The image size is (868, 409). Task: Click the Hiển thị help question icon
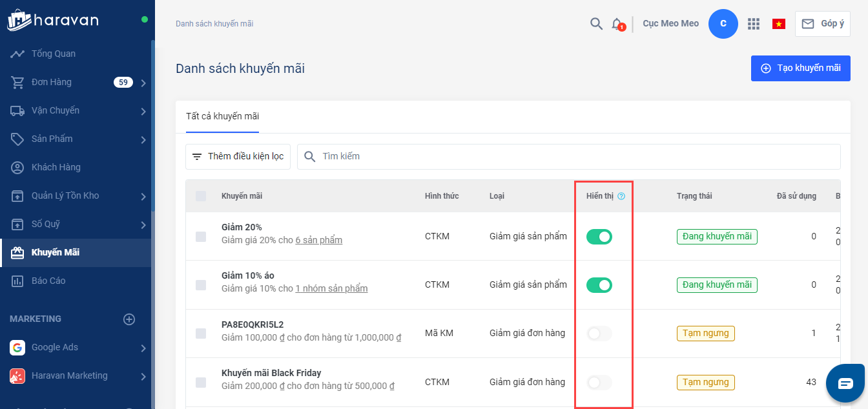(x=621, y=196)
